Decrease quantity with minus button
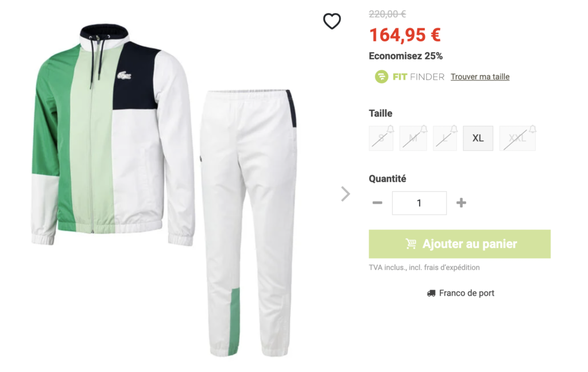Viewport: 588px width, 372px height. click(x=377, y=203)
